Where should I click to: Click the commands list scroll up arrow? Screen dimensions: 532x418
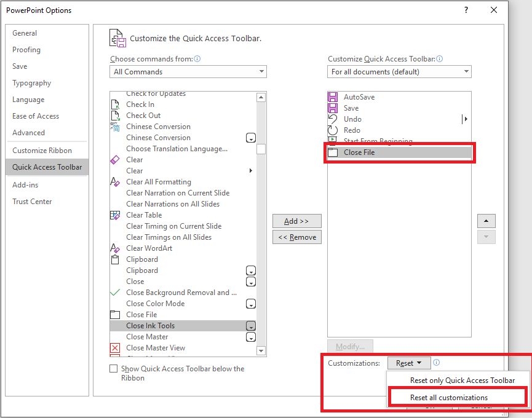(x=261, y=97)
